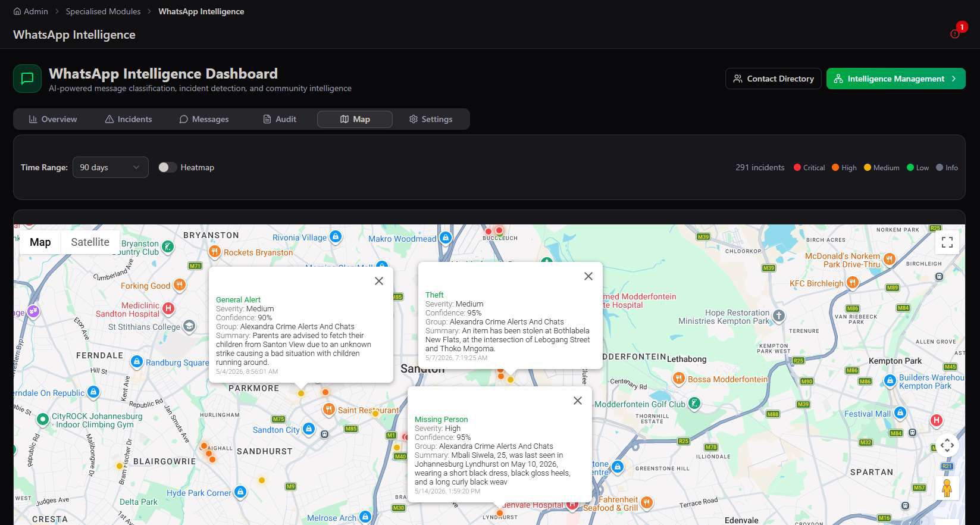Click the CityROCK Johannesburg climbing gym marker

[42, 419]
